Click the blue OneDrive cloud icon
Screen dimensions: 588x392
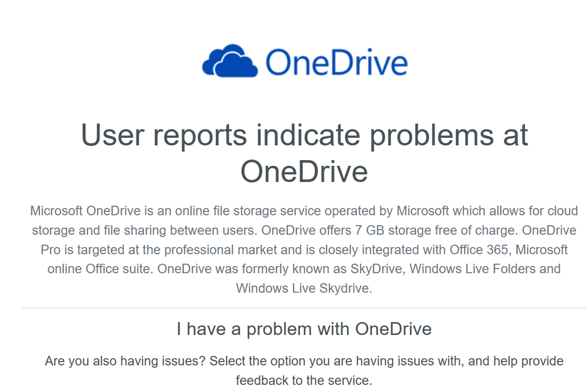(229, 61)
